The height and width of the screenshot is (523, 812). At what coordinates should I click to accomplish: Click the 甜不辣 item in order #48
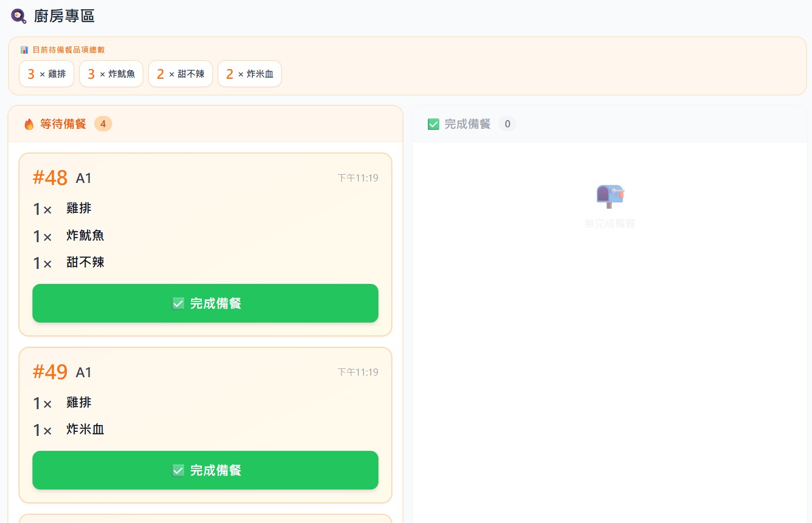coord(85,262)
